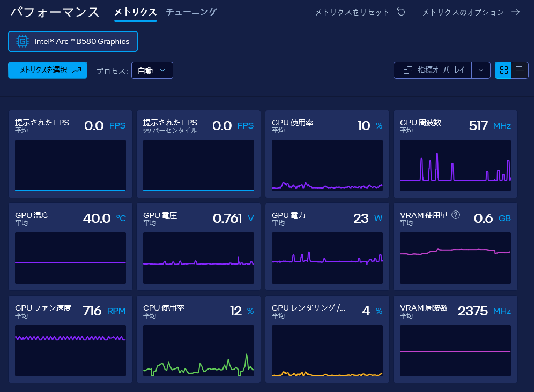534x392 pixels.
Task: Click the GPU 周波数 graph
Action: pos(455,165)
